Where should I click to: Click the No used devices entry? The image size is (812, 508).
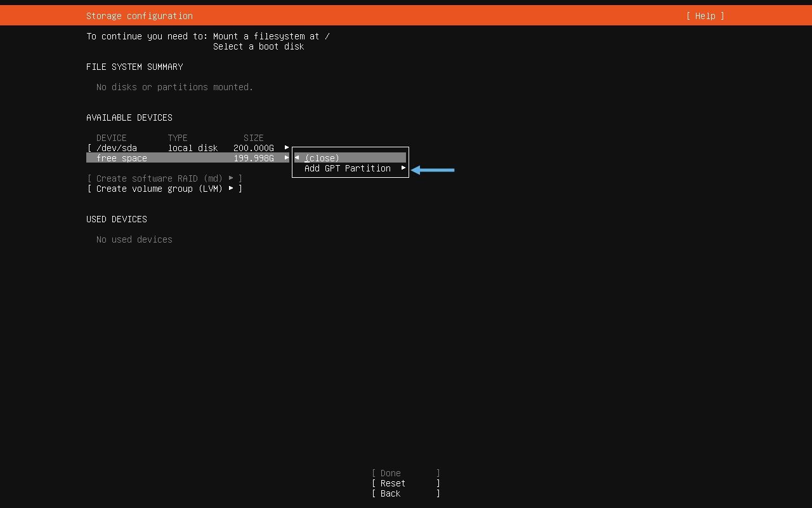134,239
